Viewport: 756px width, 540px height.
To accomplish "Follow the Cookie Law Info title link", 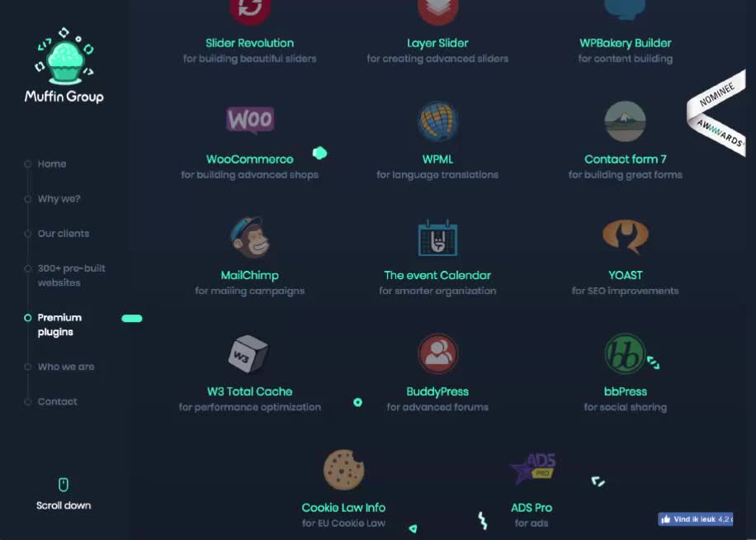I will point(344,508).
